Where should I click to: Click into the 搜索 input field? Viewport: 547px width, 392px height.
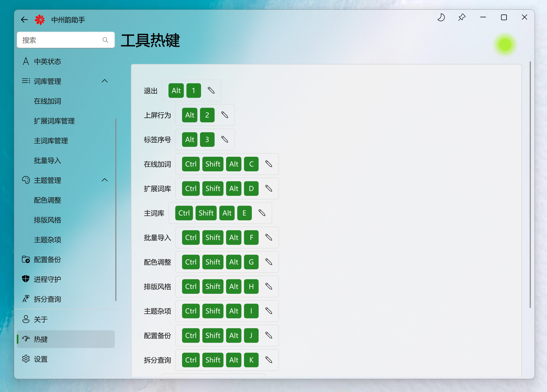(60, 40)
